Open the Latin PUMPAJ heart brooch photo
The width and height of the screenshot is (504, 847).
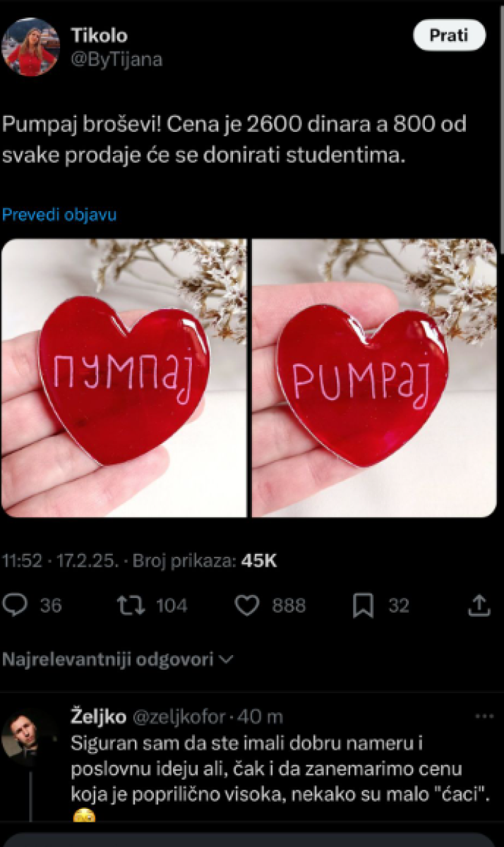click(x=374, y=378)
